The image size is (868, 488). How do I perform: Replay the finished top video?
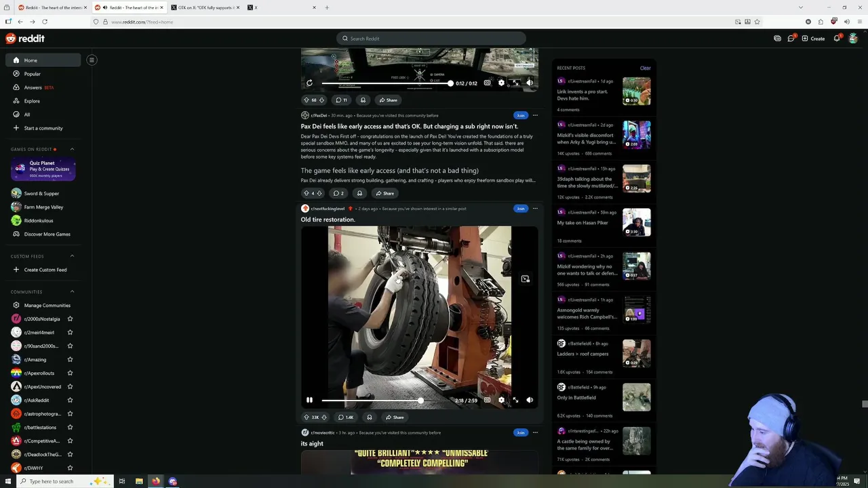[x=309, y=83]
